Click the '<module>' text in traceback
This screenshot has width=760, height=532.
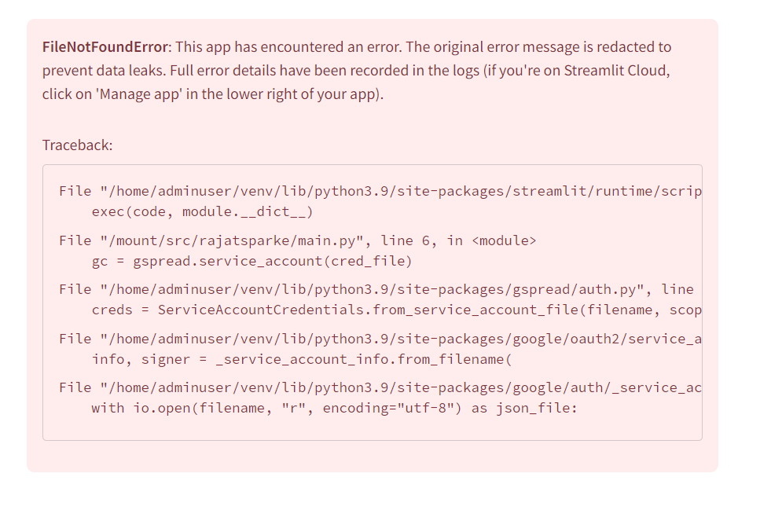click(504, 240)
